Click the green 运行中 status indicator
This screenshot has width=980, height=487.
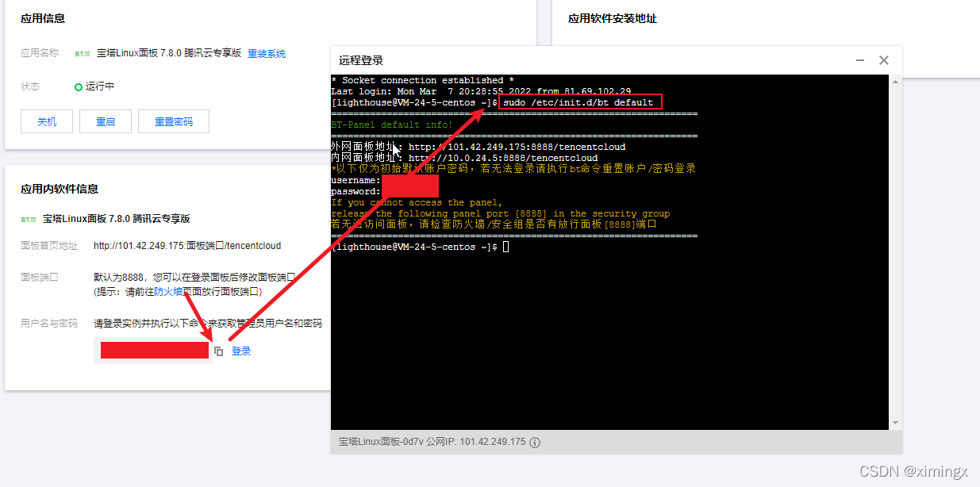[x=79, y=86]
